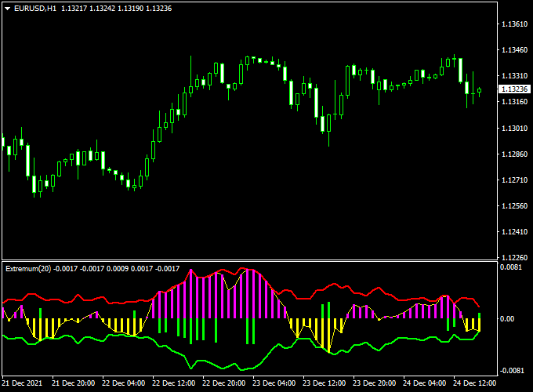
Task: Click the 1.12260 price scale value
Action: point(515,258)
